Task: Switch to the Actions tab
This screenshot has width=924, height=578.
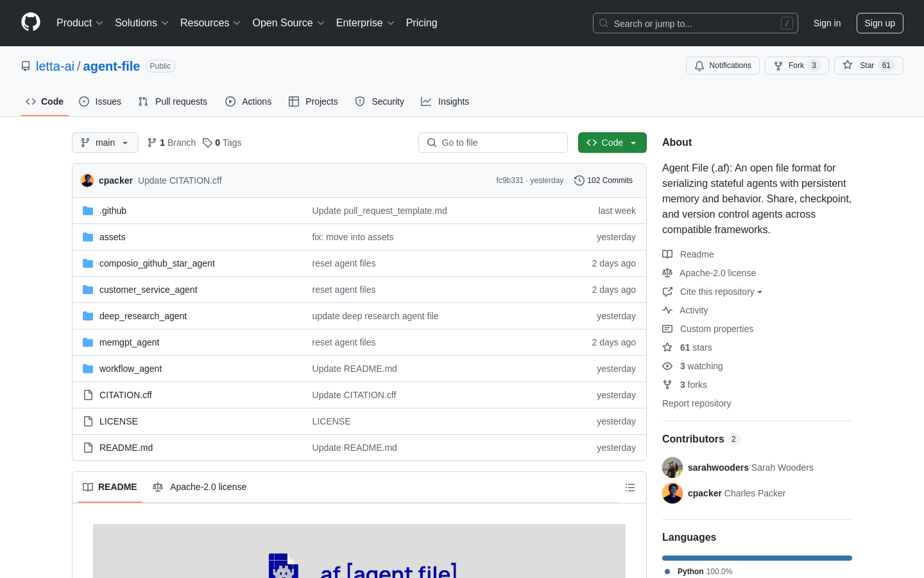Action: [248, 101]
